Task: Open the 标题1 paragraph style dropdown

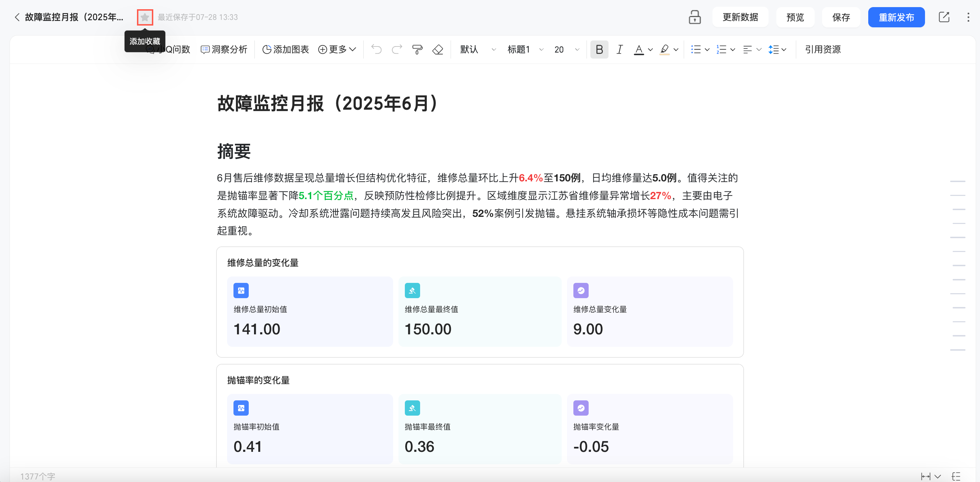Action: pyautogui.click(x=525, y=49)
